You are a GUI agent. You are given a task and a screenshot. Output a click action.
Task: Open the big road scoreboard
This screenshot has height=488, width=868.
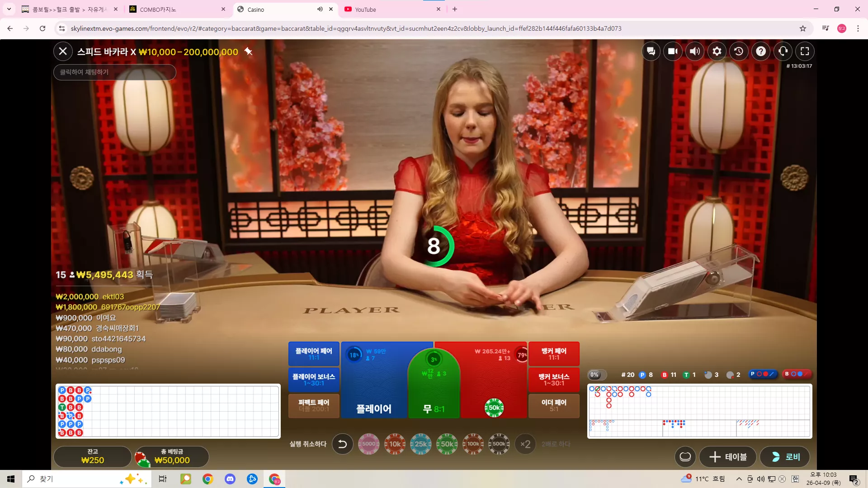(699, 402)
